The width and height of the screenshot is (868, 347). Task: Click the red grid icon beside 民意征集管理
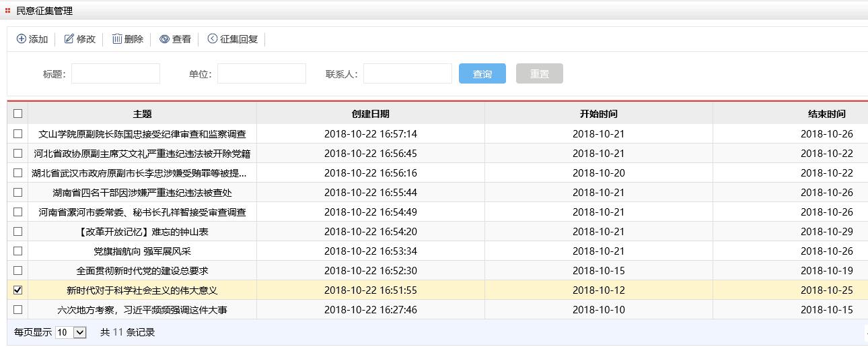tap(8, 11)
